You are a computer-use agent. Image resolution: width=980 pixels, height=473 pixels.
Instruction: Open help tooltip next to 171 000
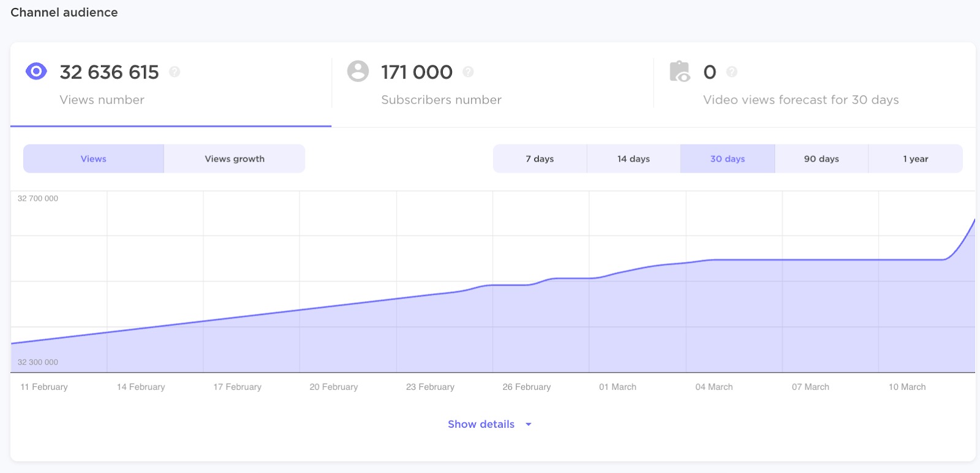tap(468, 72)
